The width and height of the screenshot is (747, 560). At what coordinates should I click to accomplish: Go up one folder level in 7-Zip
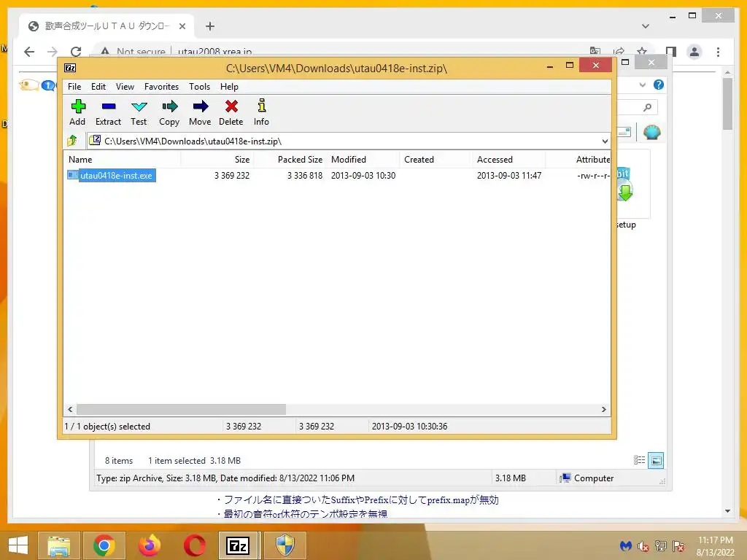pos(72,141)
